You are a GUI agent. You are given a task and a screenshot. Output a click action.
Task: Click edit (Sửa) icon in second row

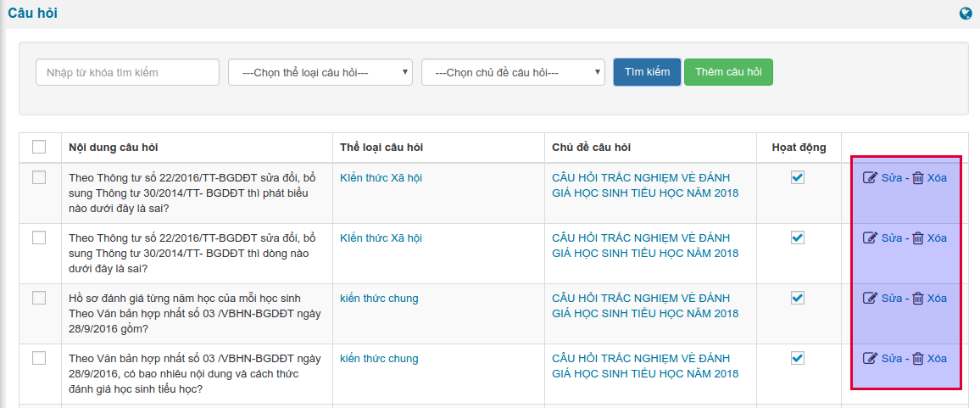(x=870, y=238)
